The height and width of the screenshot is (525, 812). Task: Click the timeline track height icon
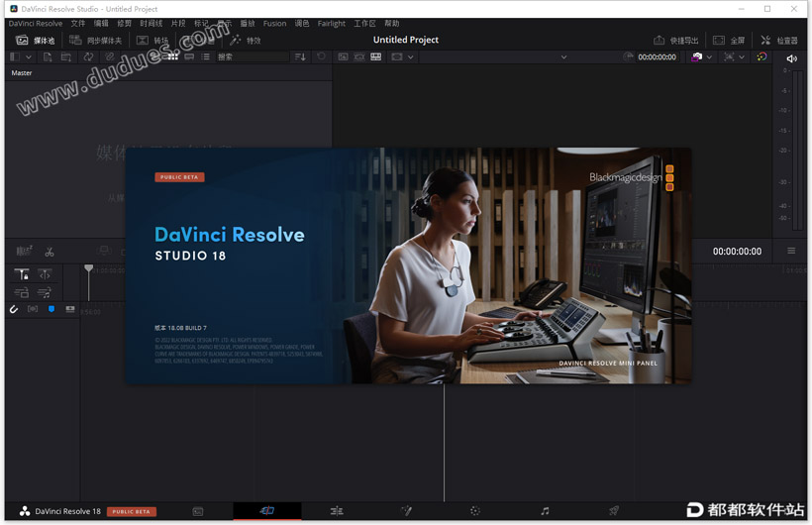coord(70,309)
